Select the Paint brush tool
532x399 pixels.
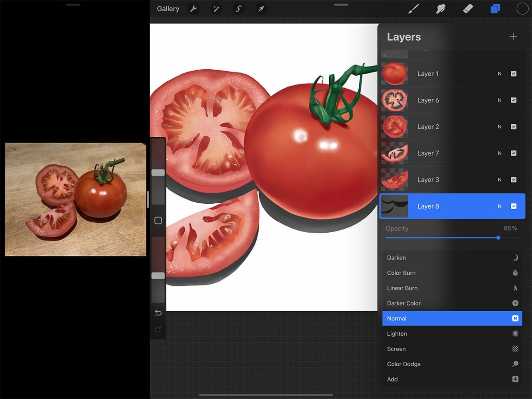413,8
